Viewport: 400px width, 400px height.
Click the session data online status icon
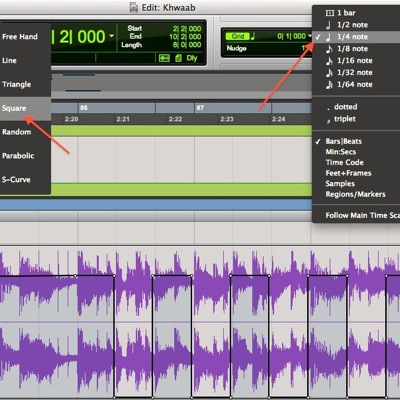click(x=179, y=58)
